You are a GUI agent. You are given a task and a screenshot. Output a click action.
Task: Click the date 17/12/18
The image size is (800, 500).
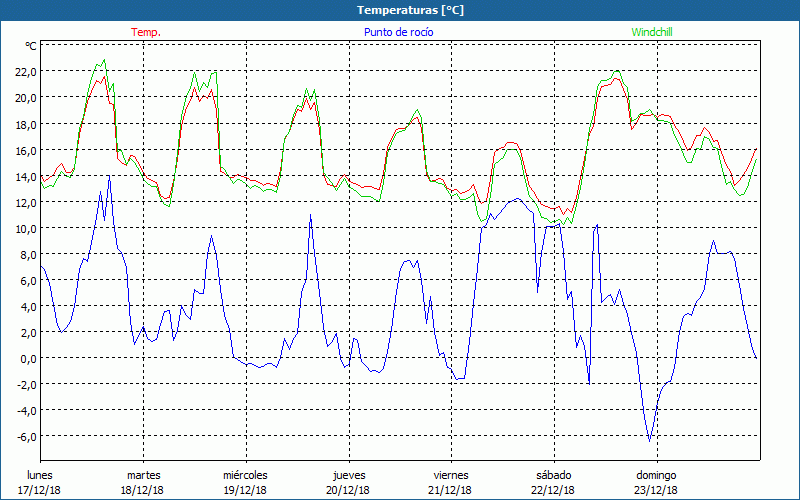[x=40, y=490]
